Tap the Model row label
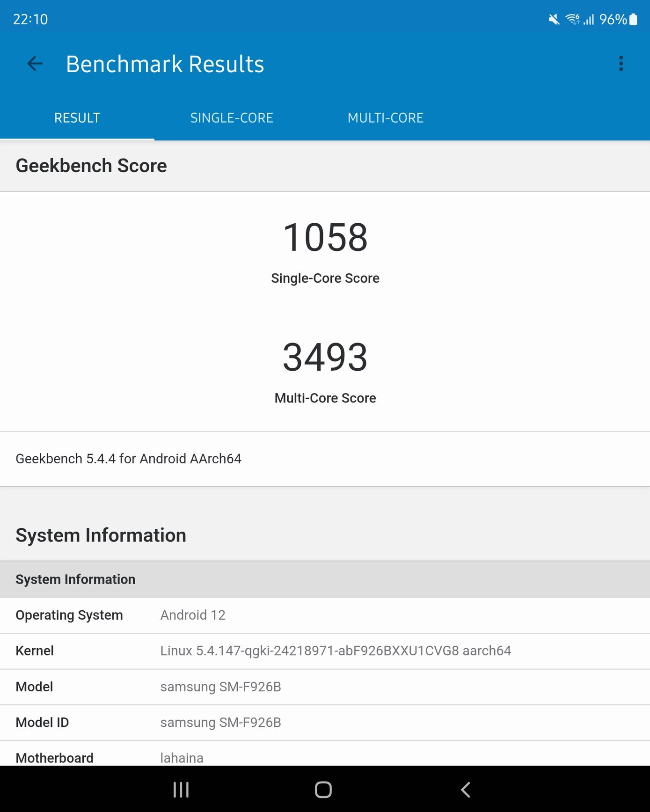 coord(34,687)
